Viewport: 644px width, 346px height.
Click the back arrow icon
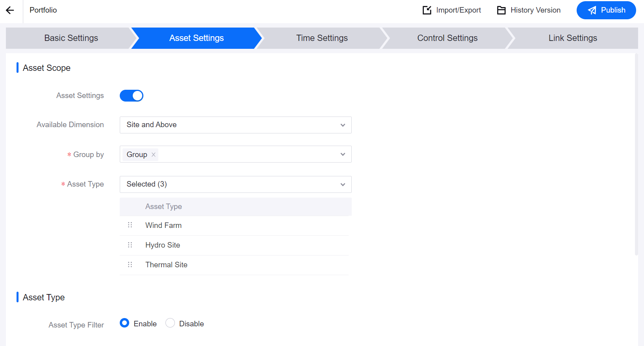[x=10, y=11]
